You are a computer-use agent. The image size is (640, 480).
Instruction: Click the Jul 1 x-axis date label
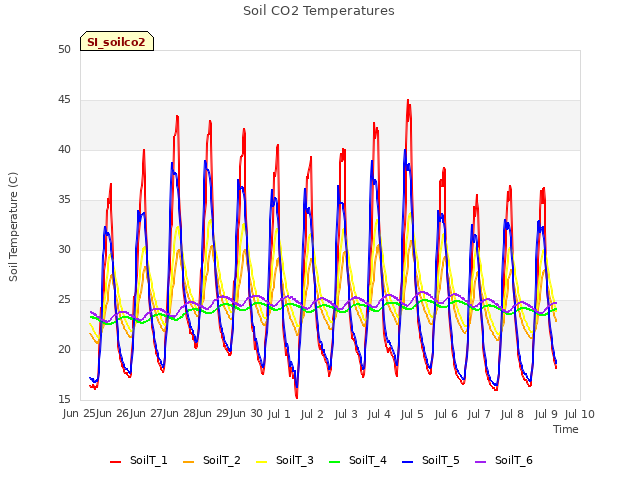tap(279, 414)
